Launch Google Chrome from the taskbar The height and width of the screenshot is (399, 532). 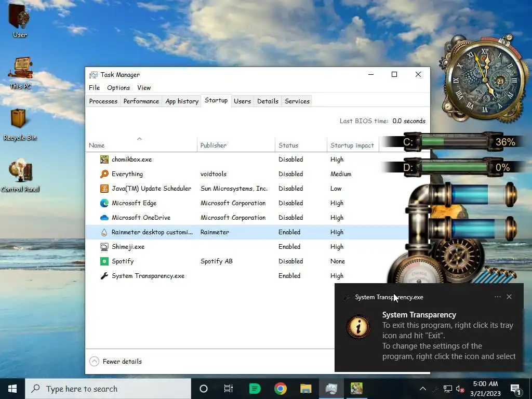280,389
